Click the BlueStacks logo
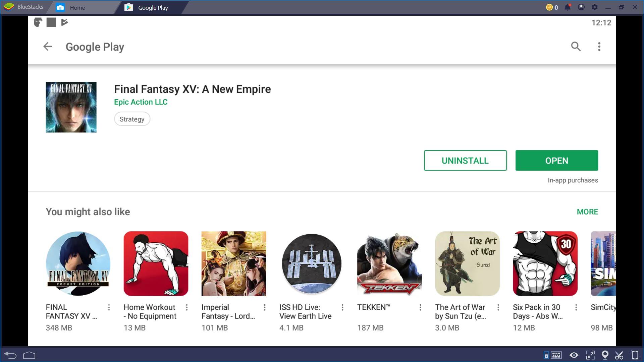 click(x=9, y=7)
